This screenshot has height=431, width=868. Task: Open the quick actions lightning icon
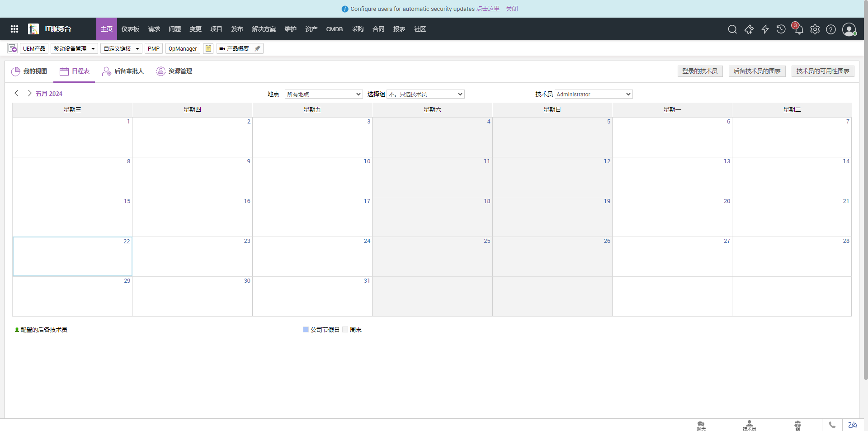click(x=765, y=29)
